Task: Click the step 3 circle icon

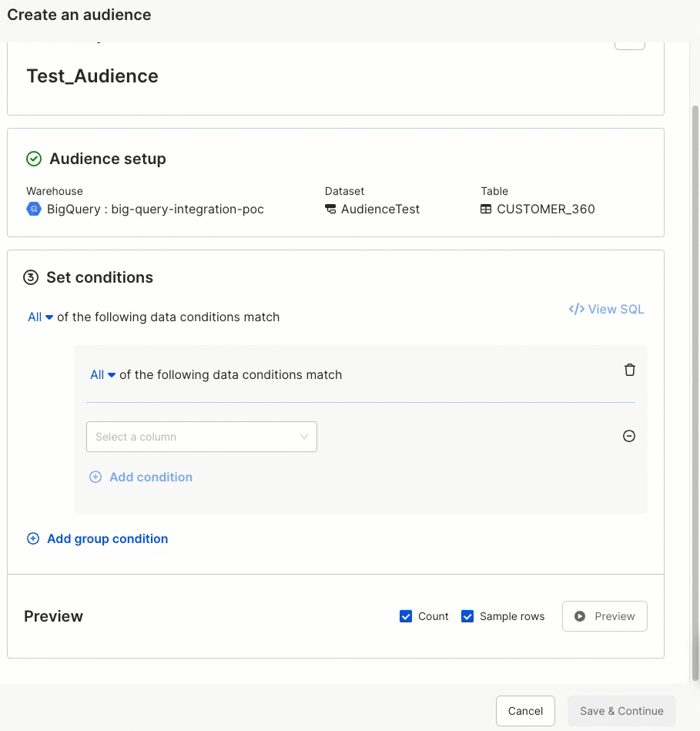Action: (x=31, y=278)
